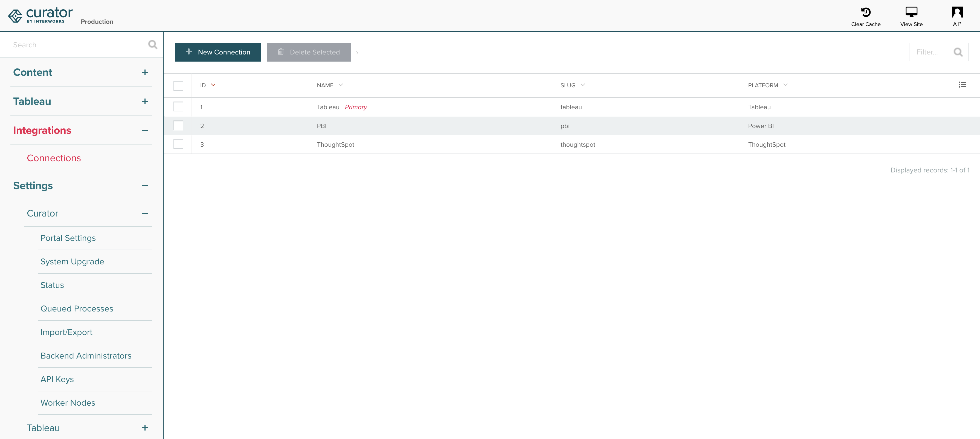Click the Clear Cache icon
The width and height of the screenshot is (980, 439).
tap(866, 12)
